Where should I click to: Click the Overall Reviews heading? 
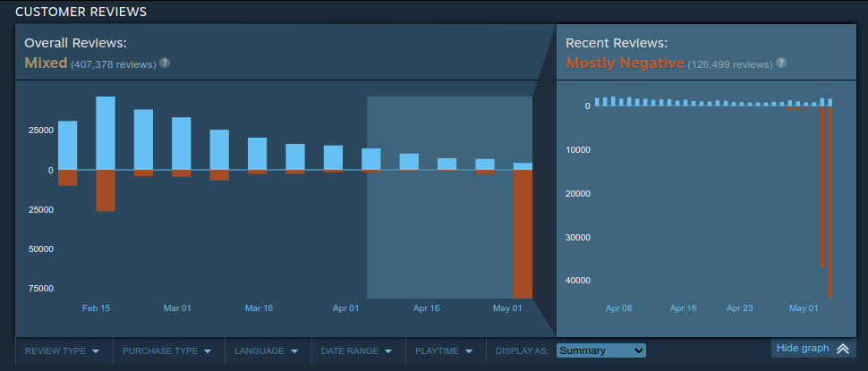point(75,43)
